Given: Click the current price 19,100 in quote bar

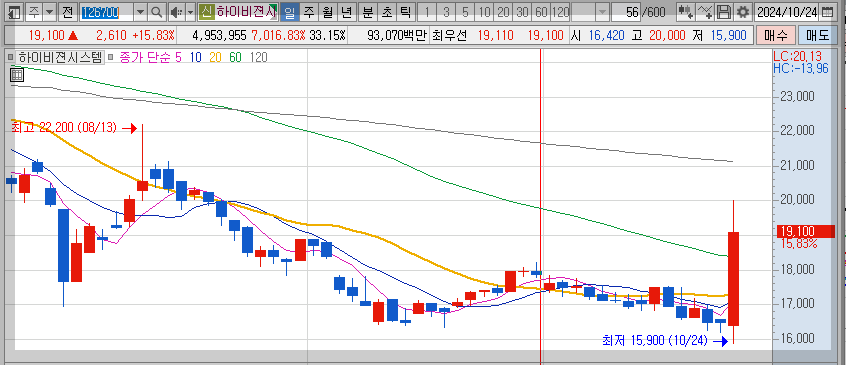Looking at the screenshot, I should pos(47,36).
